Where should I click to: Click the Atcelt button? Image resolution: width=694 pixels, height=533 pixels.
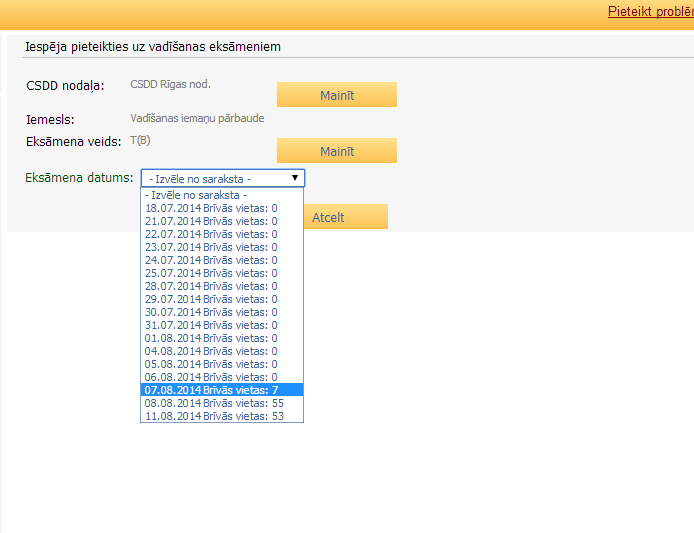[x=345, y=217]
